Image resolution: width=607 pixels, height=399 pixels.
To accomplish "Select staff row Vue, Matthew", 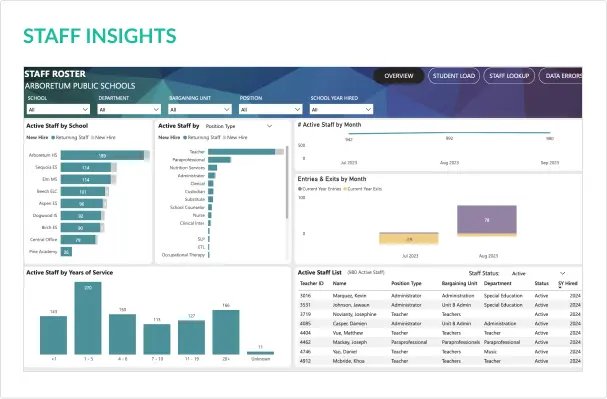I will pyautogui.click(x=440, y=333).
